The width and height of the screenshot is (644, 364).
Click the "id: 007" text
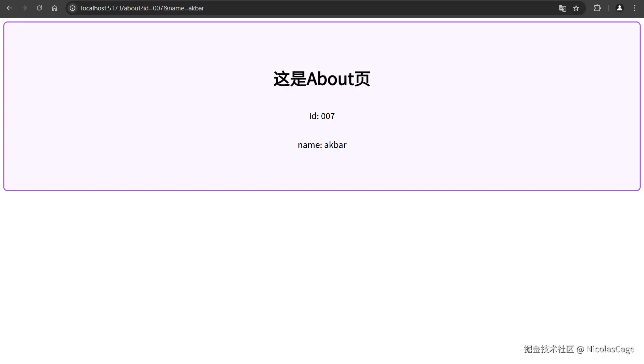click(322, 116)
